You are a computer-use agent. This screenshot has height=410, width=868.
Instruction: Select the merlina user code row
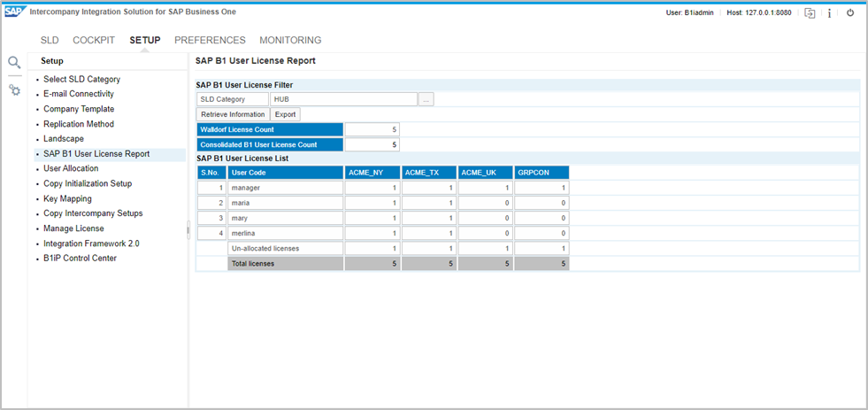click(285, 233)
